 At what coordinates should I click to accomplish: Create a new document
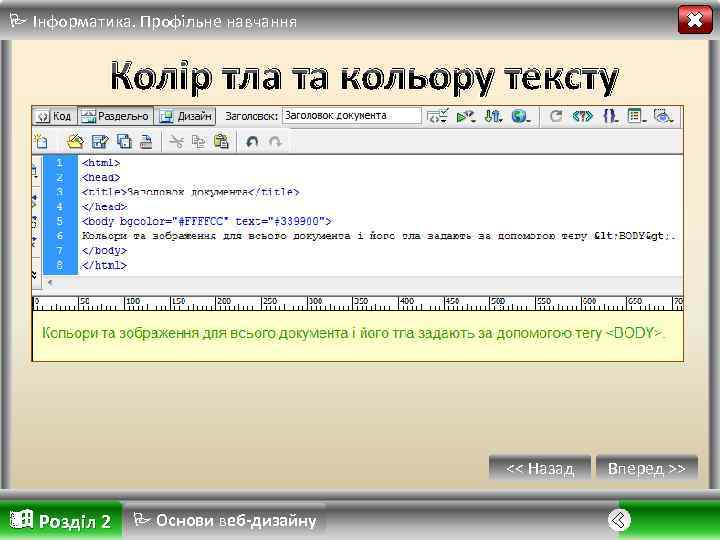41,141
